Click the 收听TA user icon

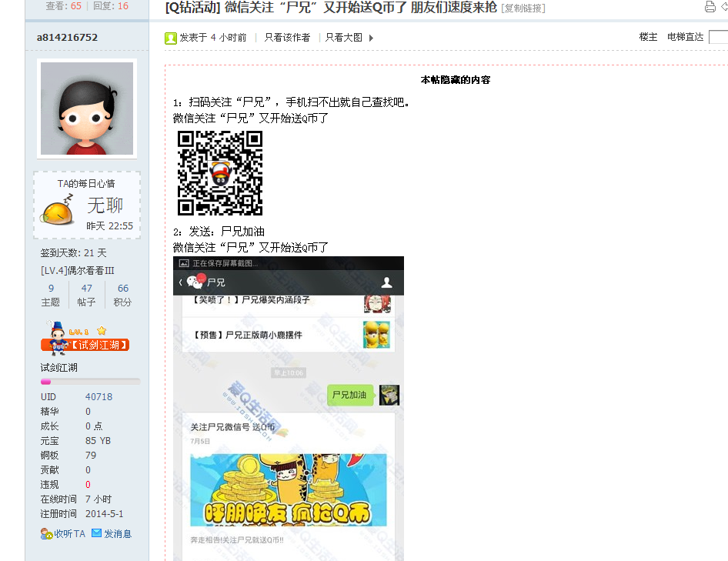[46, 534]
